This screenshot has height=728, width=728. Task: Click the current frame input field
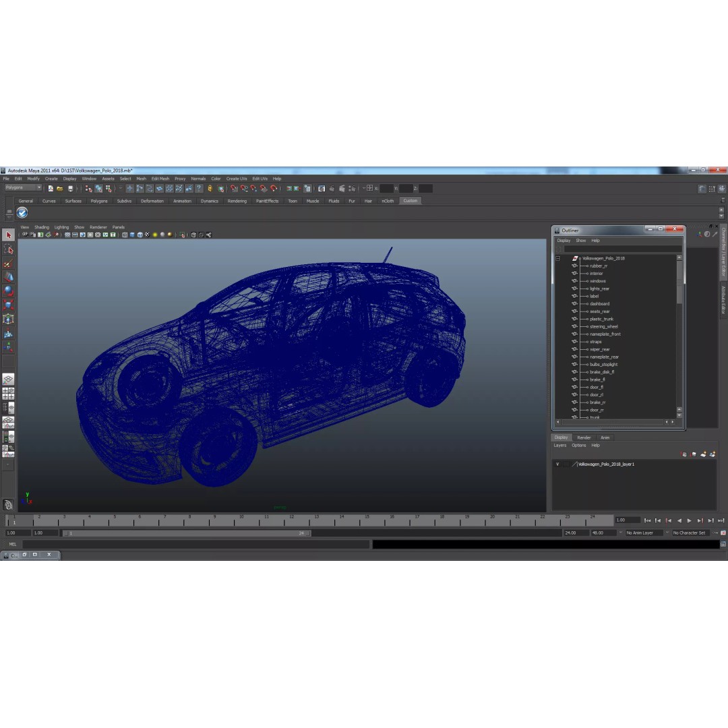click(628, 520)
